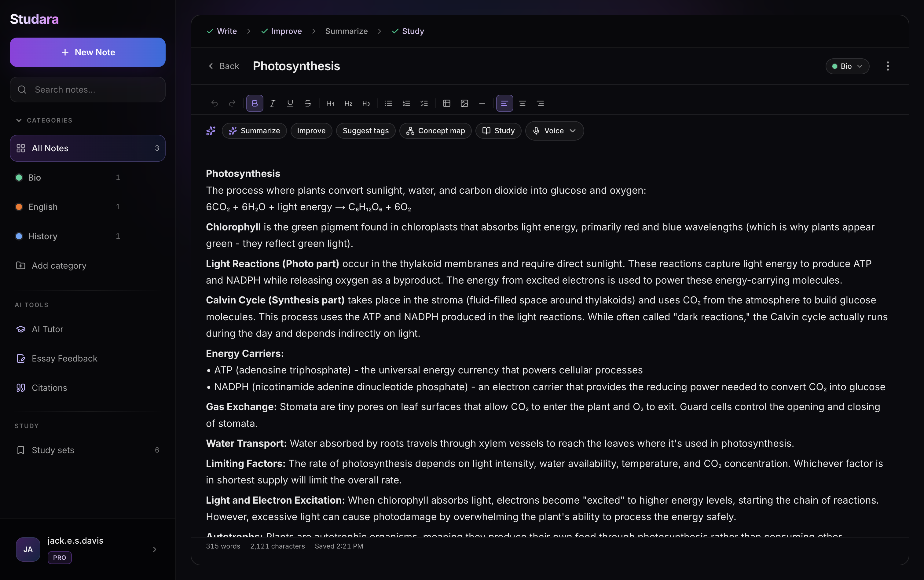This screenshot has width=924, height=580.
Task: Select the English category
Action: click(68, 207)
